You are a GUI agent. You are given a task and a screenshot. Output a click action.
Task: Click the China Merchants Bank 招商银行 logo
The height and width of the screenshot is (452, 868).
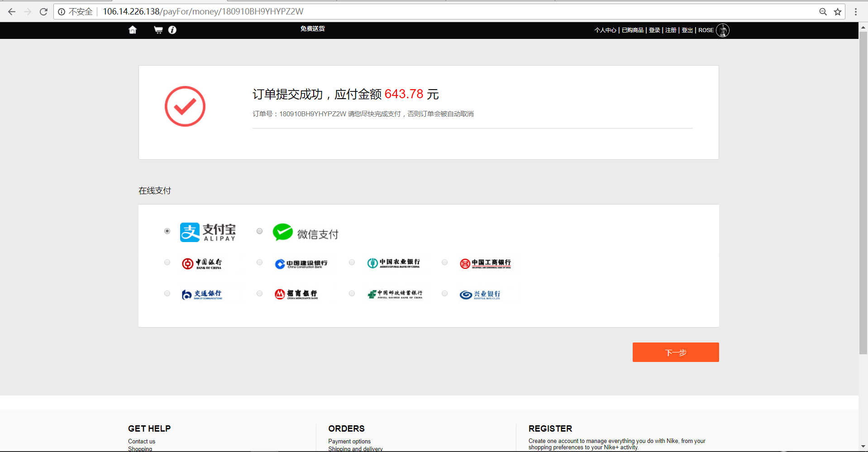pos(296,294)
